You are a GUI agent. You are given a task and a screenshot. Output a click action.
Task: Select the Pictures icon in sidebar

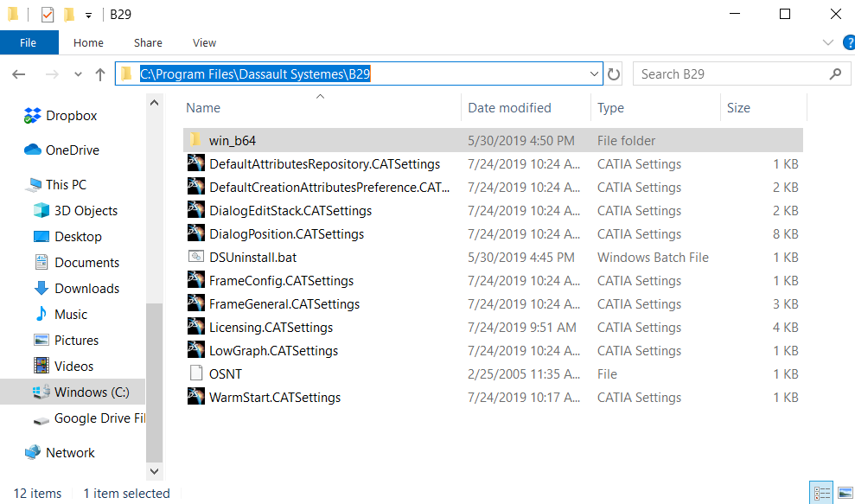click(x=41, y=341)
